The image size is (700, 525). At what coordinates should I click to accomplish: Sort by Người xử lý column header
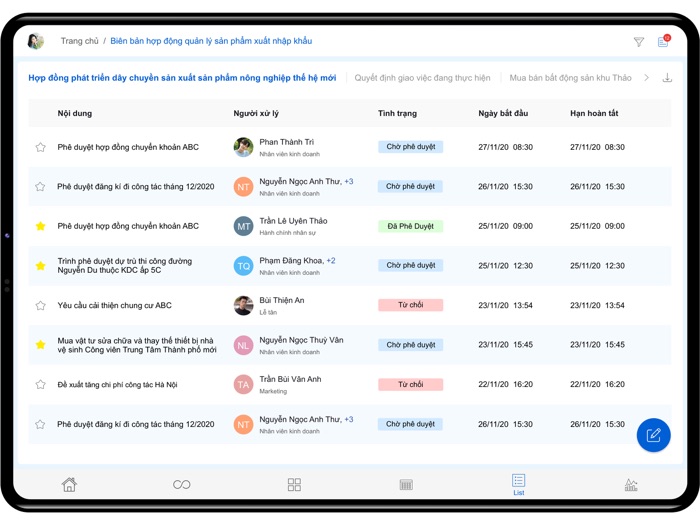(256, 113)
